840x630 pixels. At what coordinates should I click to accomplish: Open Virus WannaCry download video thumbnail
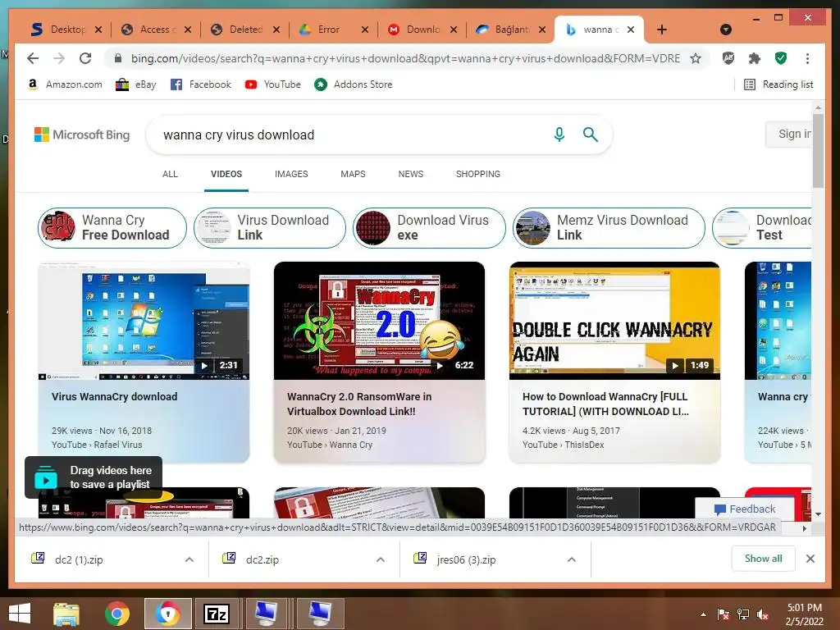tap(144, 321)
